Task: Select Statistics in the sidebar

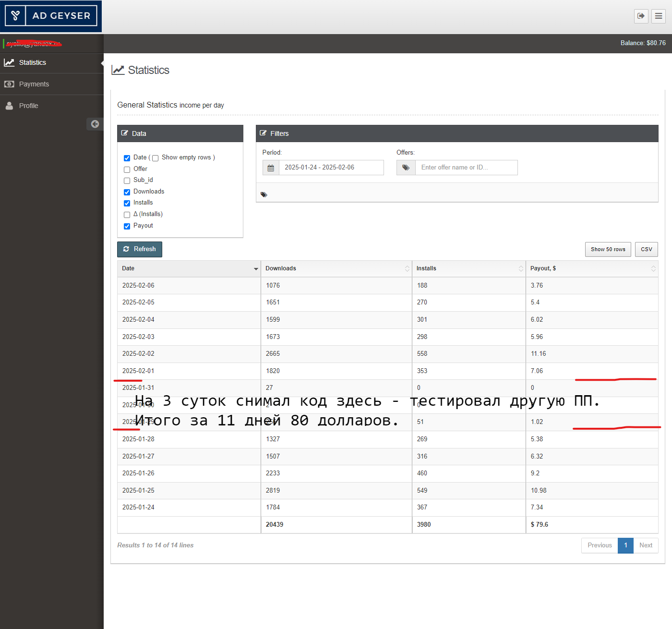Action: [x=32, y=62]
